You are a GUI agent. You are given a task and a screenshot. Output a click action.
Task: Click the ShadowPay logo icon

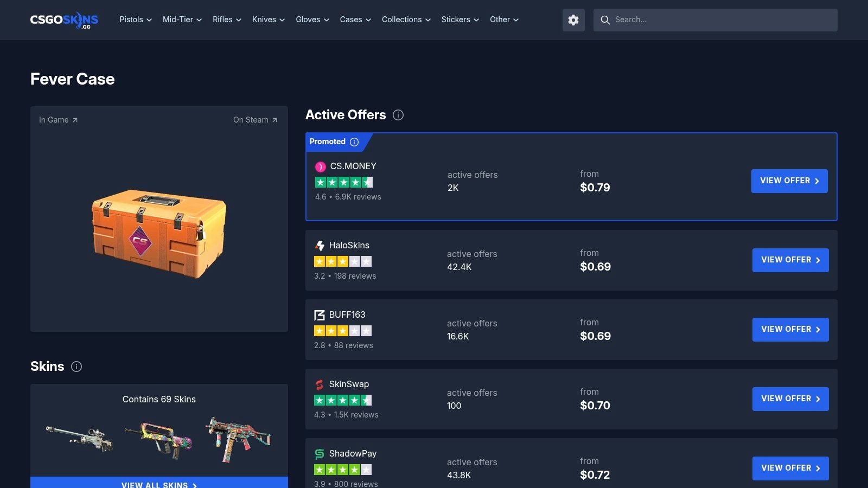click(319, 453)
